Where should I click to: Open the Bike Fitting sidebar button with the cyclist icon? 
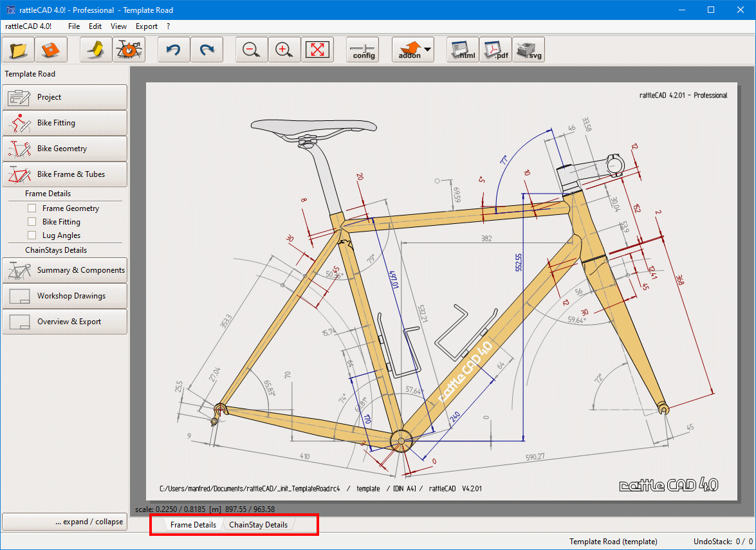click(64, 123)
